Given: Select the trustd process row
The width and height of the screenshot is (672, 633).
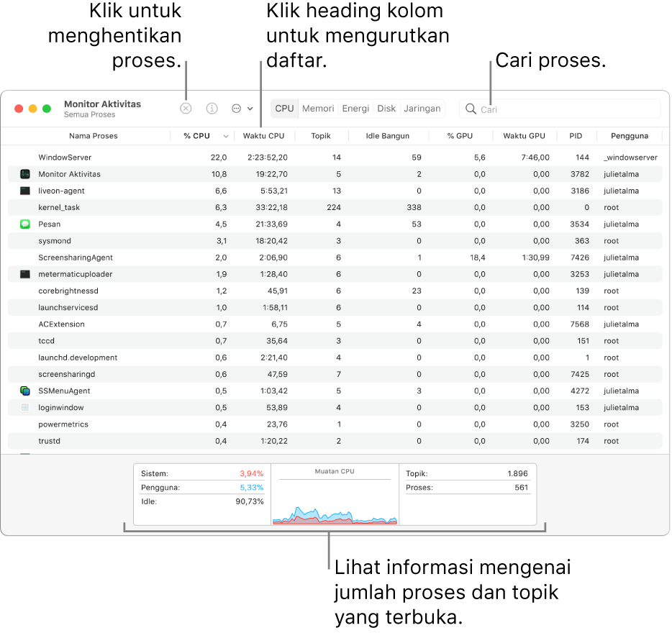Looking at the screenshot, I should pyautogui.click(x=335, y=441).
